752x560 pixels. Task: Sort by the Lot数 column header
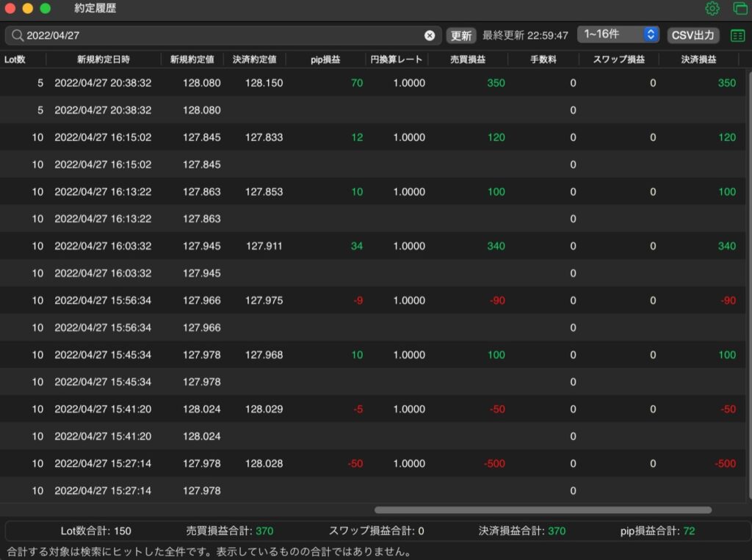(15, 59)
